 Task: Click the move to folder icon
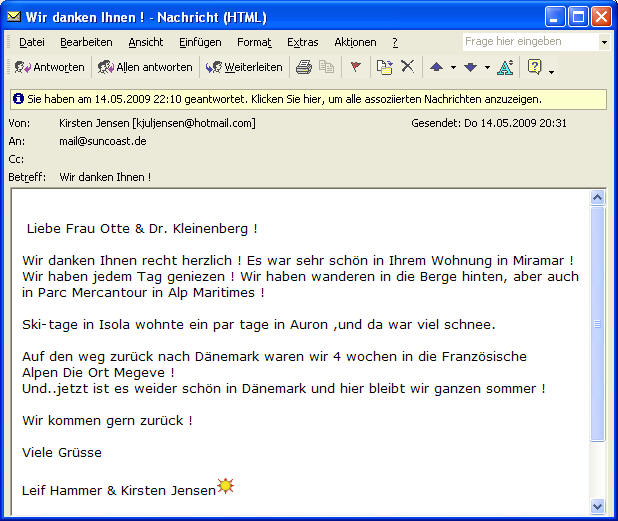pos(384,67)
